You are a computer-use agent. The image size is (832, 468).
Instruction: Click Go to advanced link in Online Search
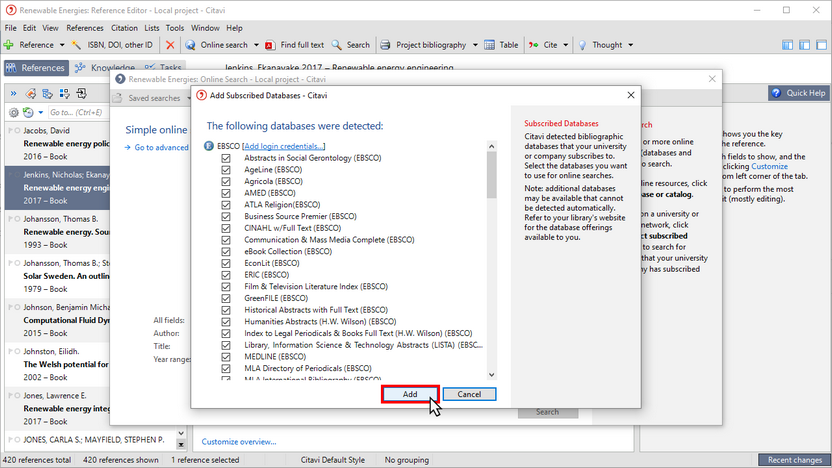(161, 148)
